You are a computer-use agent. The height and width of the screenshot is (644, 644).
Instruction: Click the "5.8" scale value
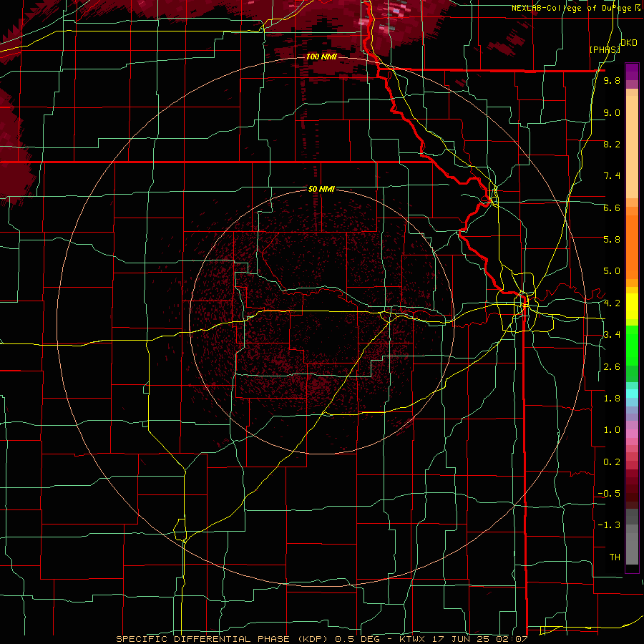[612, 240]
